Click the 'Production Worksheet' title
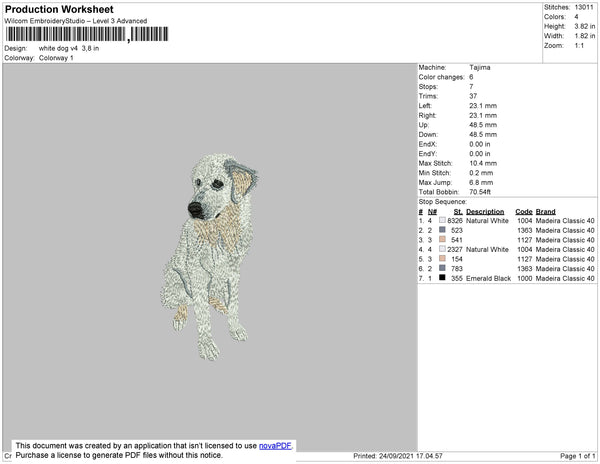600x464 pixels. pyautogui.click(x=59, y=10)
